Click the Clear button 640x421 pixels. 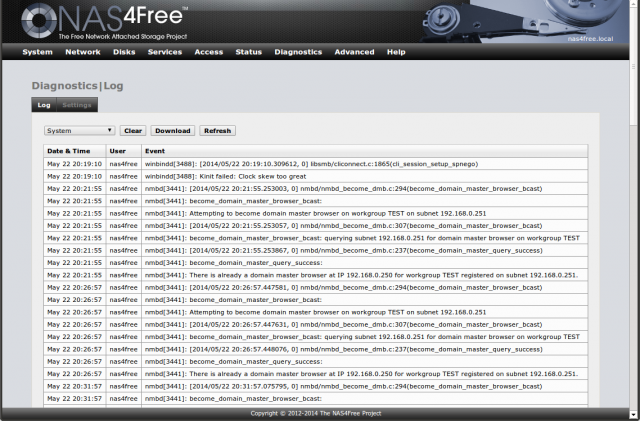point(133,131)
